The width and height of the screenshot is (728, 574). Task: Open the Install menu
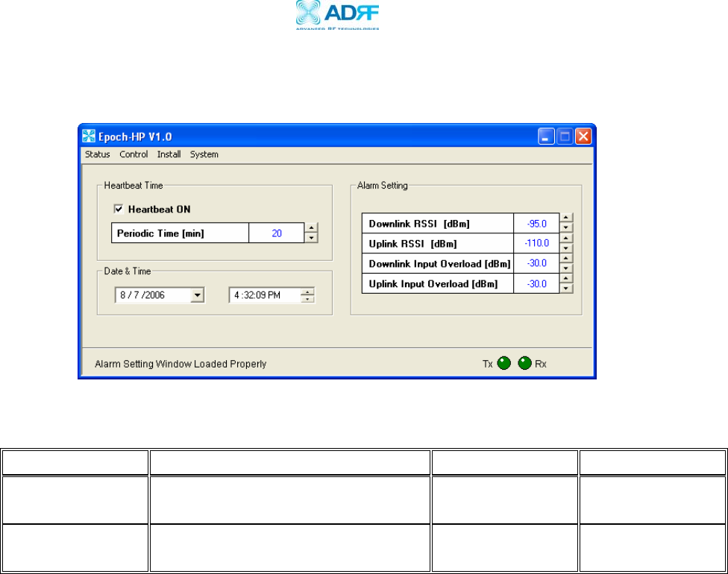click(x=169, y=154)
